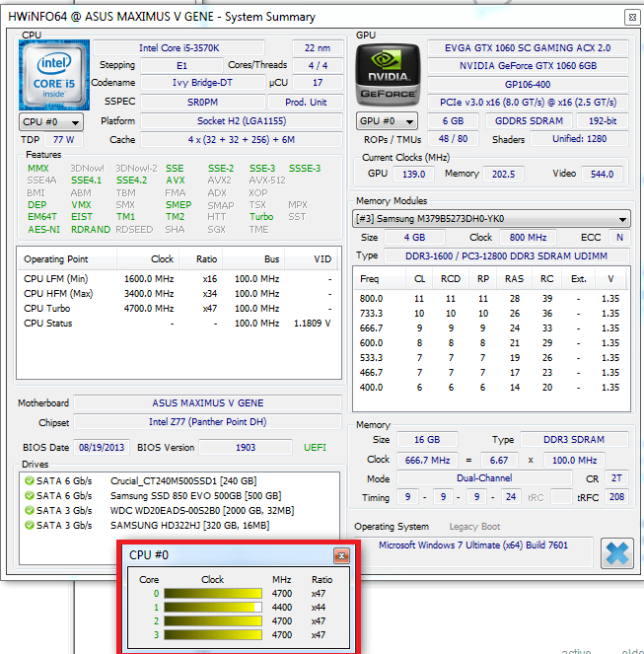Click the ASUS MAXIMUS V GENE motherboard field
The height and width of the screenshot is (654, 644).
click(x=208, y=402)
